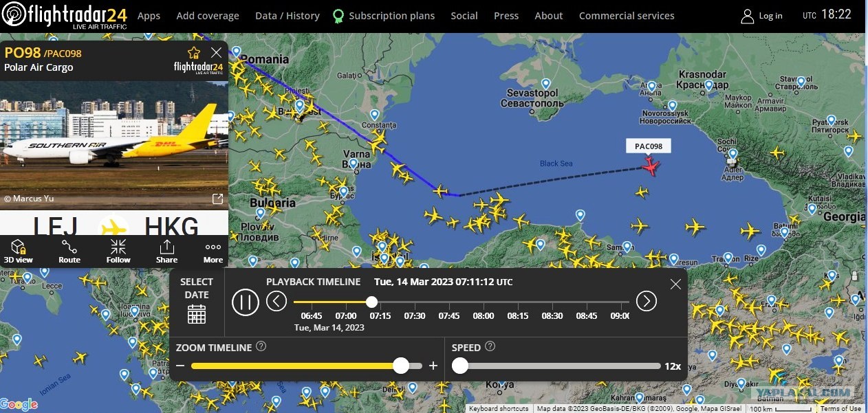Select the Batumi airport pin
Image resolution: width=868 pixels, height=413 pixels.
pyautogui.click(x=784, y=232)
